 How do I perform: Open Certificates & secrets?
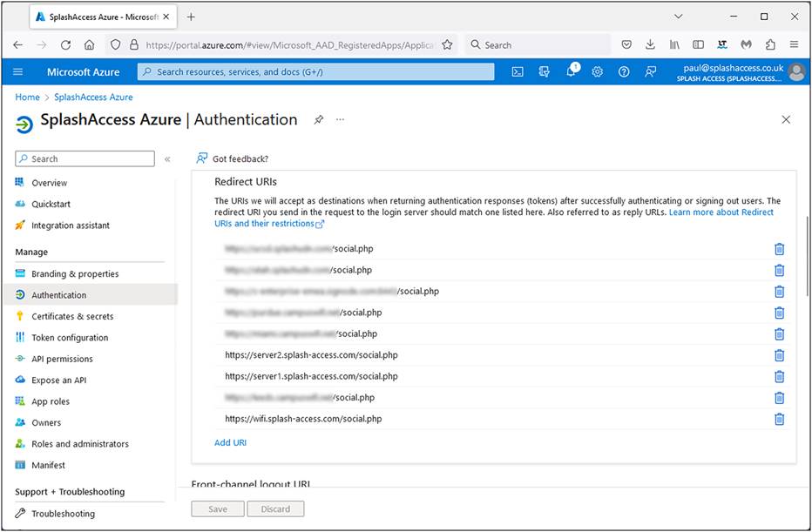click(x=72, y=317)
